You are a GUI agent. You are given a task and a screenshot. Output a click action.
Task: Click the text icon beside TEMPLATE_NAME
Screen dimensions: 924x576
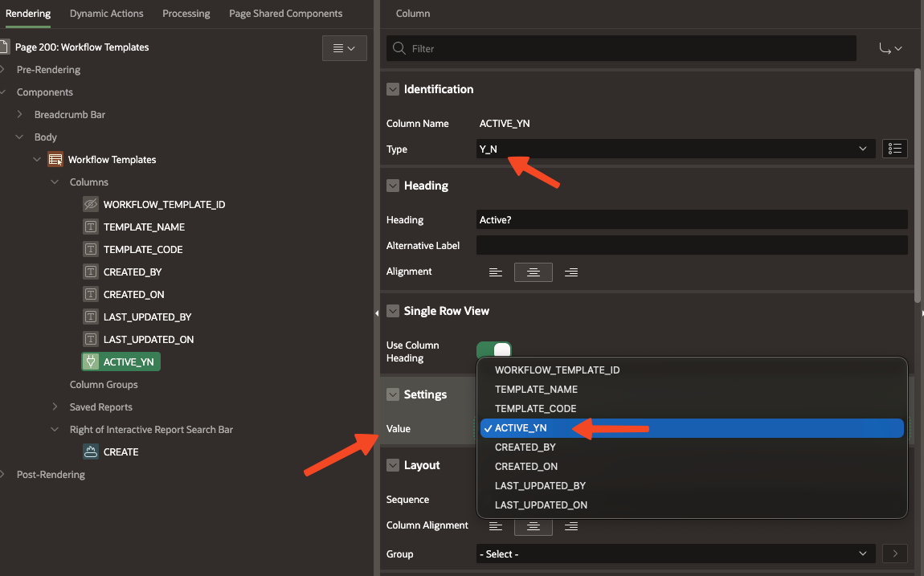tap(90, 227)
